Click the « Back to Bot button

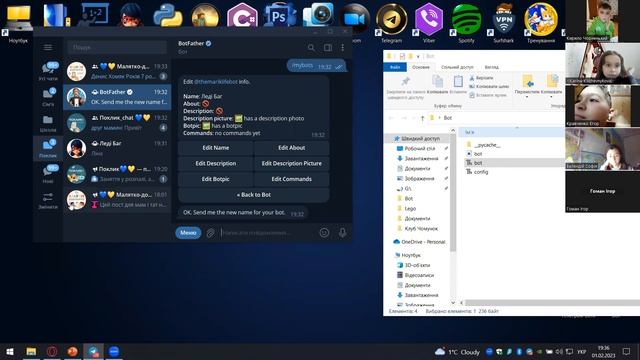click(253, 195)
